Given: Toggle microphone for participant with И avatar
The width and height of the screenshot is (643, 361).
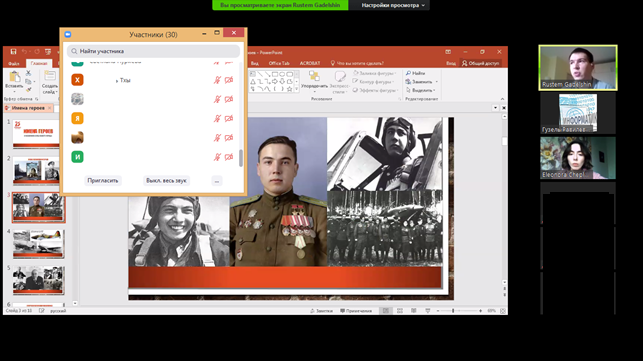Looking at the screenshot, I should coord(217,157).
